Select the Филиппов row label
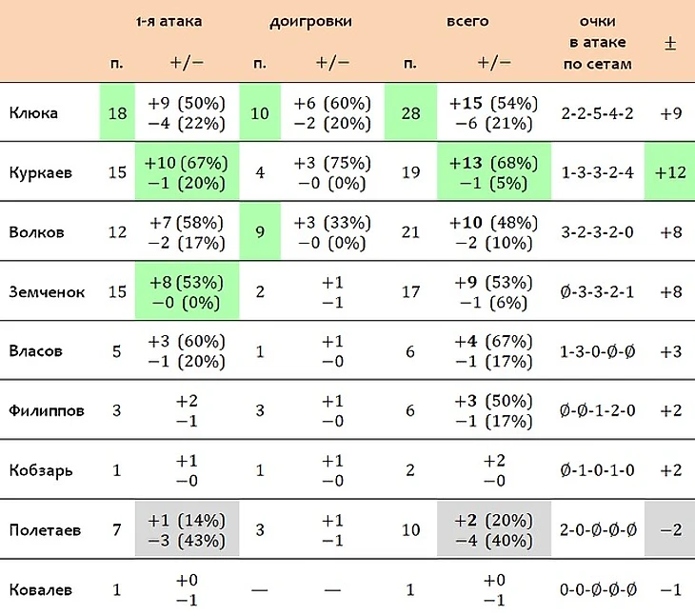Screen dimensions: 695x616 [x=47, y=410]
